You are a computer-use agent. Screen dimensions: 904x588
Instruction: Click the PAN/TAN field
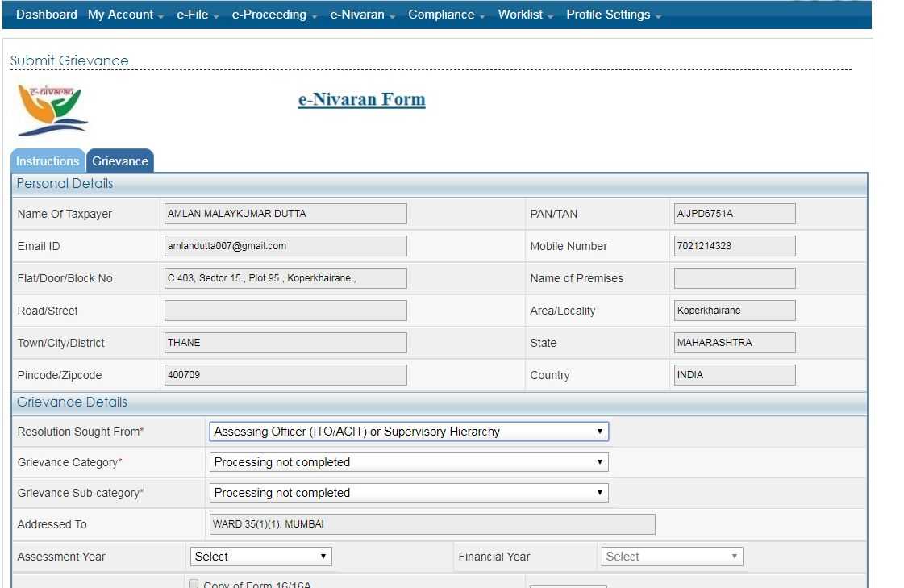tap(735, 213)
